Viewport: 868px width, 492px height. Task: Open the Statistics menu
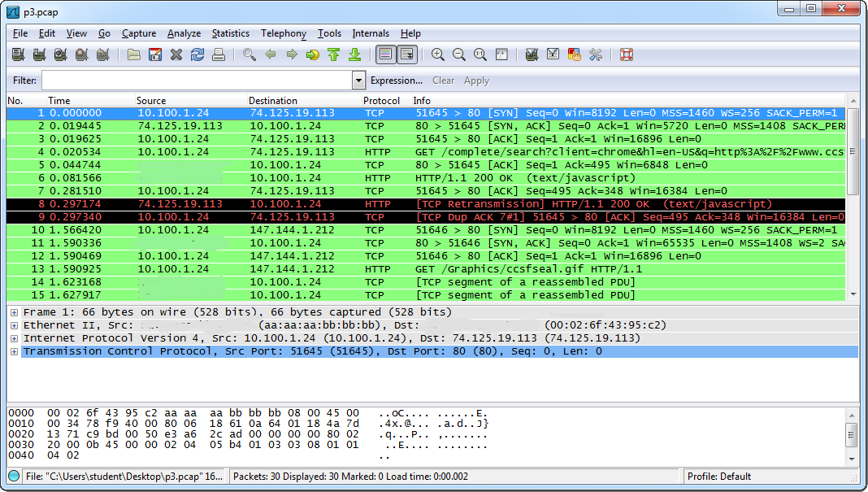(x=230, y=33)
